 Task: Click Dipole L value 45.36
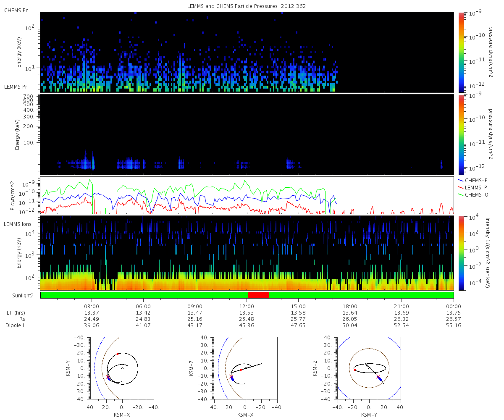point(247,325)
